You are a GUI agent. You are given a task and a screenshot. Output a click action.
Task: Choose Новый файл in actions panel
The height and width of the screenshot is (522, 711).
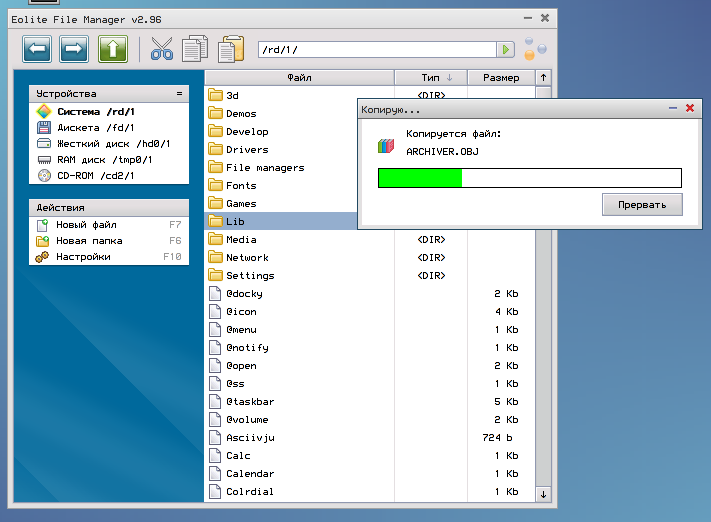[x=86, y=225]
